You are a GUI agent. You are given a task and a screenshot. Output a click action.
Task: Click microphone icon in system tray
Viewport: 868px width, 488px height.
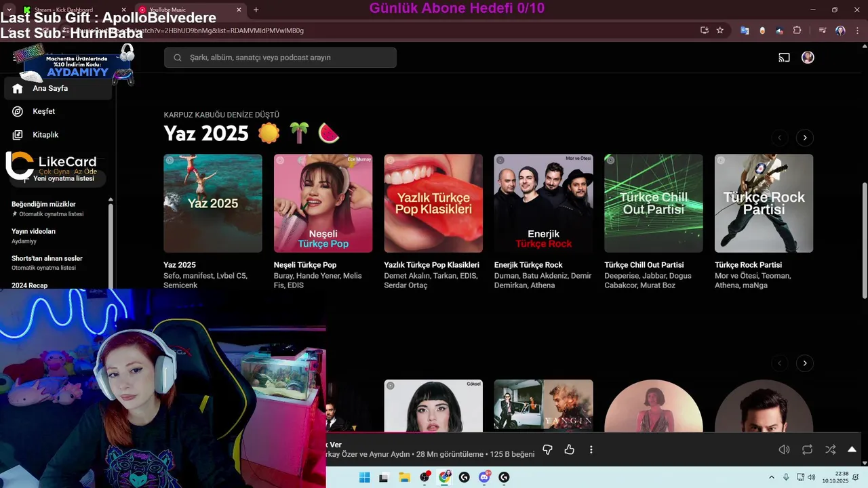point(786,477)
